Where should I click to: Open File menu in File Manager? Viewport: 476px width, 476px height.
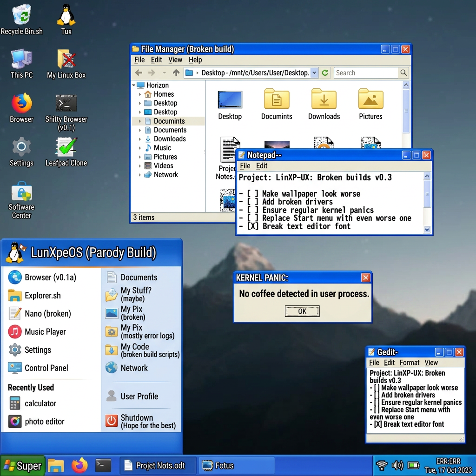coord(139,60)
